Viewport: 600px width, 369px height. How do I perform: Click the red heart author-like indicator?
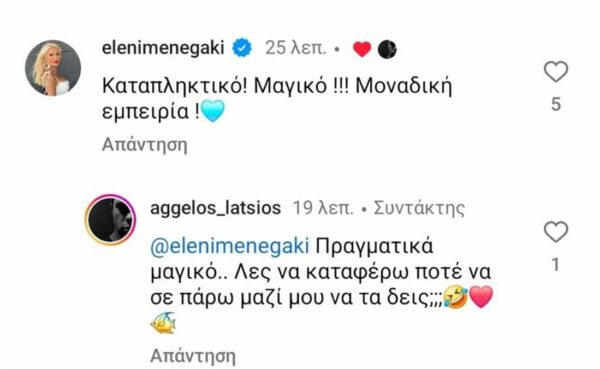(x=362, y=49)
